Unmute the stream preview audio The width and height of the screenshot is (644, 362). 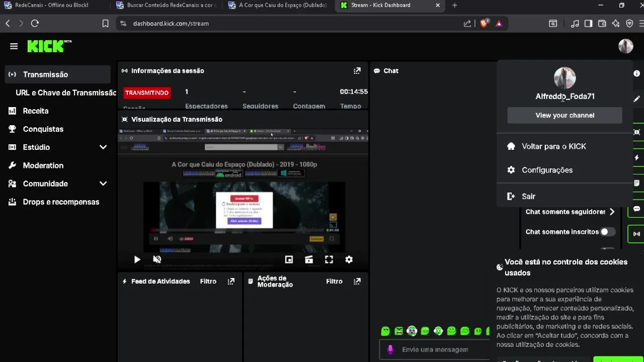tap(157, 259)
